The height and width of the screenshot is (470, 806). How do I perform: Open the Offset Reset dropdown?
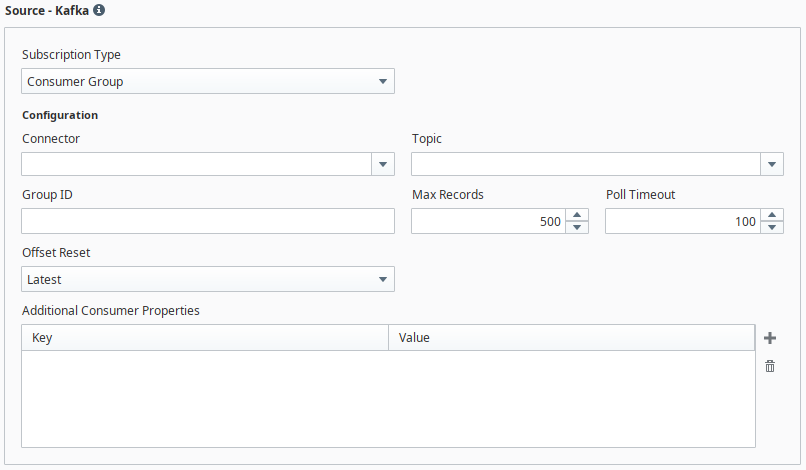click(x=208, y=279)
